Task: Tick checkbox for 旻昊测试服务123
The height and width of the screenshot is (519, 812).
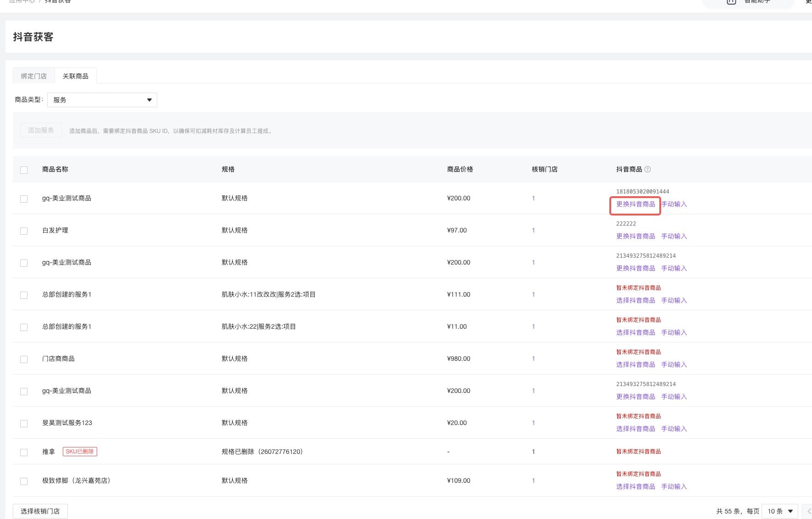Action: coord(24,423)
